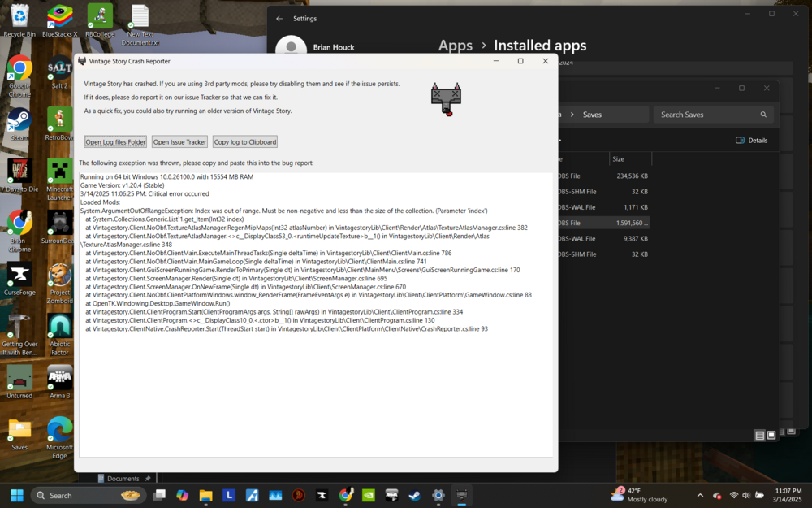The height and width of the screenshot is (508, 812).
Task: Toggle the Details pane in File Explorer
Action: coord(751,140)
